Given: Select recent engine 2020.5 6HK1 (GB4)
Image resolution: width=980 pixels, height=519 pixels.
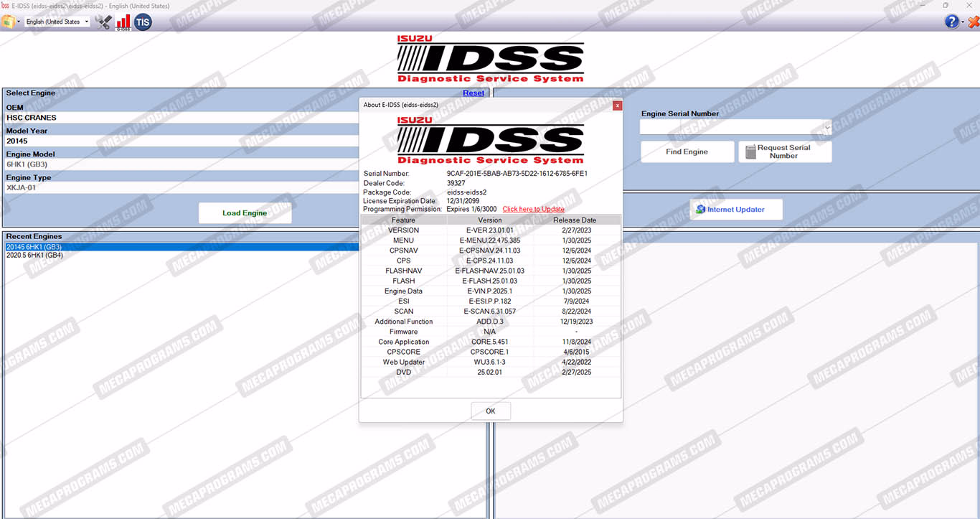Looking at the screenshot, I should click(34, 256).
